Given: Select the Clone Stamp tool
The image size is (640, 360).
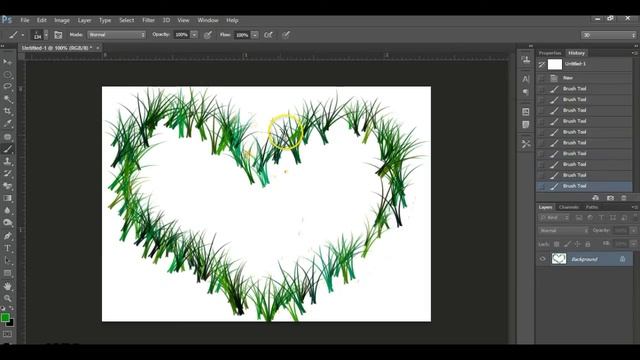Looking at the screenshot, I should pos(7,161).
